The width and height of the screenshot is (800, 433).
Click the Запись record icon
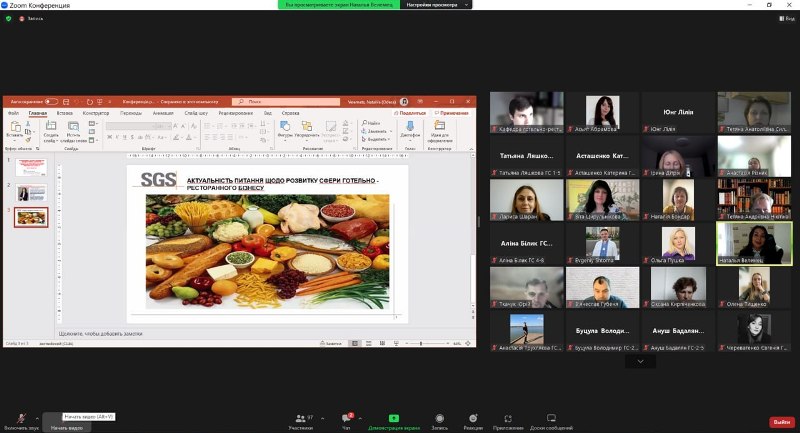(x=439, y=418)
